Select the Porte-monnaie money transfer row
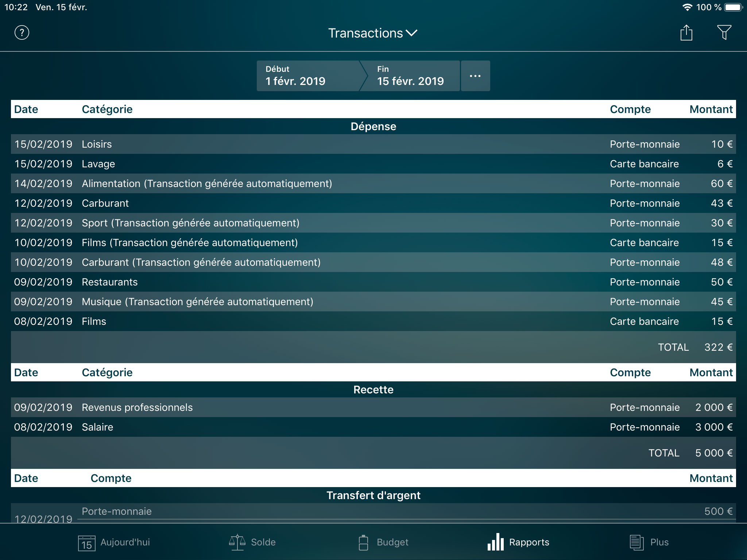This screenshot has height=560, width=747. (373, 512)
